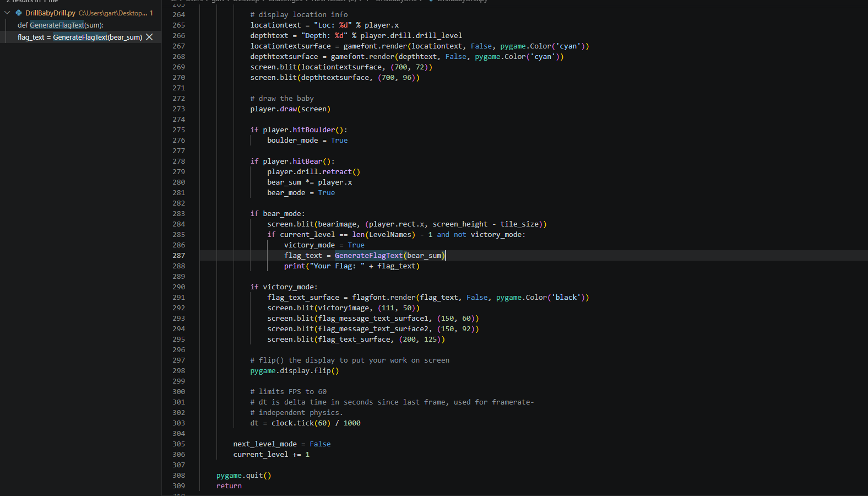The width and height of the screenshot is (868, 496).
Task: Click 'pygame.quit()' on line 308
Action: pyautogui.click(x=244, y=475)
